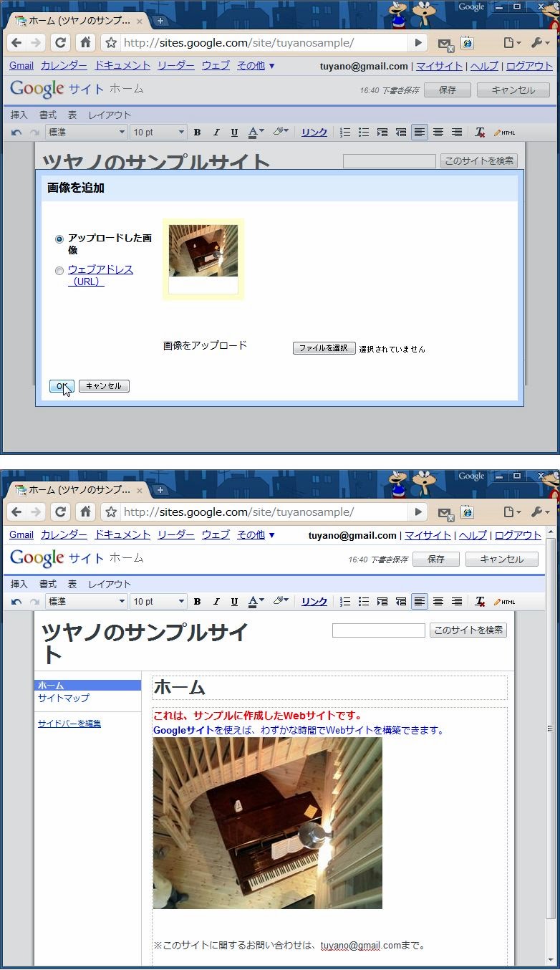The height and width of the screenshot is (970, 560).
Task: Remove formatting icon in lower editor toolbar
Action: pyautogui.click(x=480, y=602)
